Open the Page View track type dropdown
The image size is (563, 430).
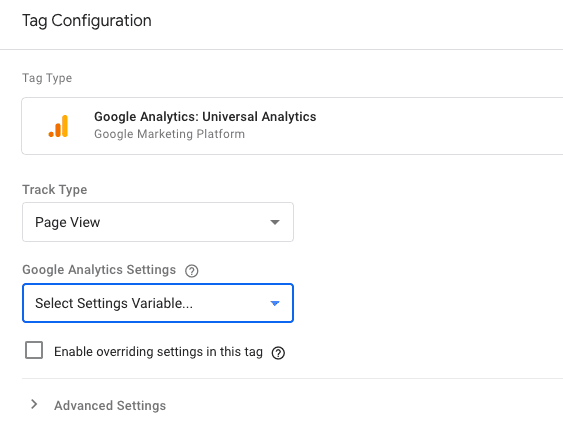pos(158,222)
